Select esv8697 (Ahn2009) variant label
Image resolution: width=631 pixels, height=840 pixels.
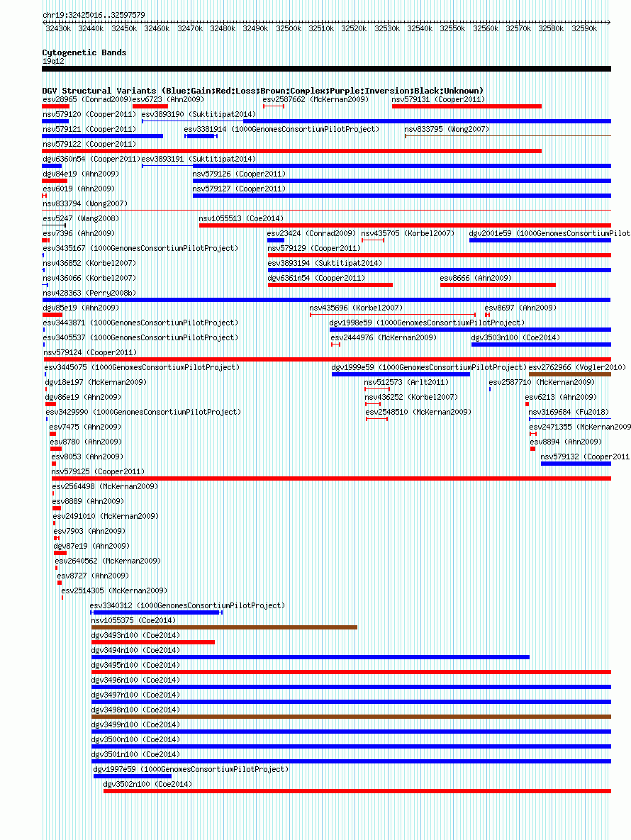[520, 308]
